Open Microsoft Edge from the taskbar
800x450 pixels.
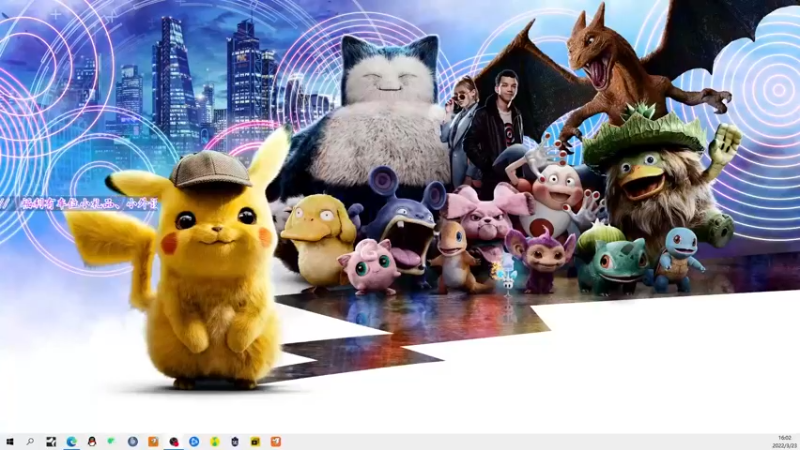pos(71,442)
